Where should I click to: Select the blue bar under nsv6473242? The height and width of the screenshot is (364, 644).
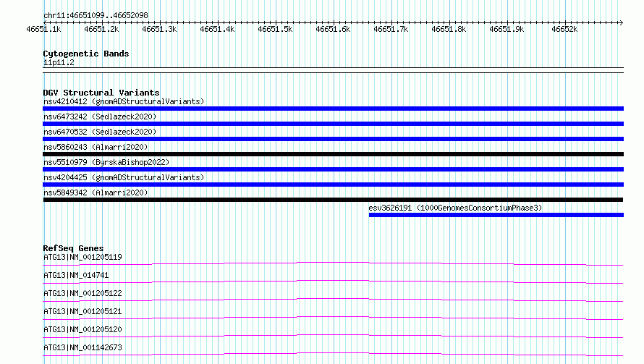333,124
